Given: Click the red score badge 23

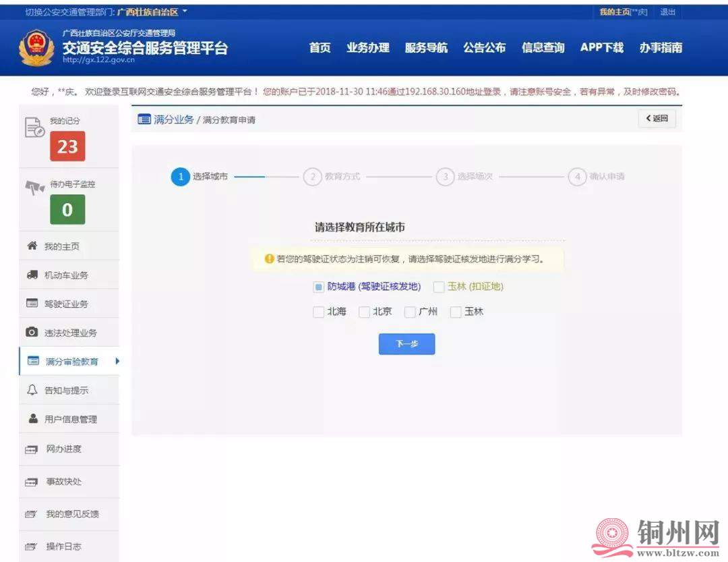Looking at the screenshot, I should tap(67, 146).
